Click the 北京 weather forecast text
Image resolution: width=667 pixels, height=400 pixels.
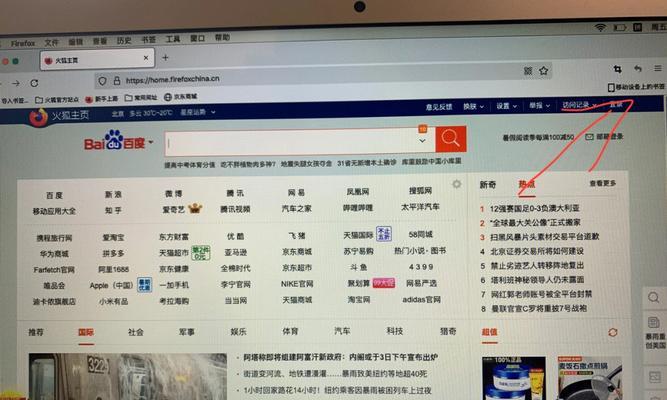point(142,113)
